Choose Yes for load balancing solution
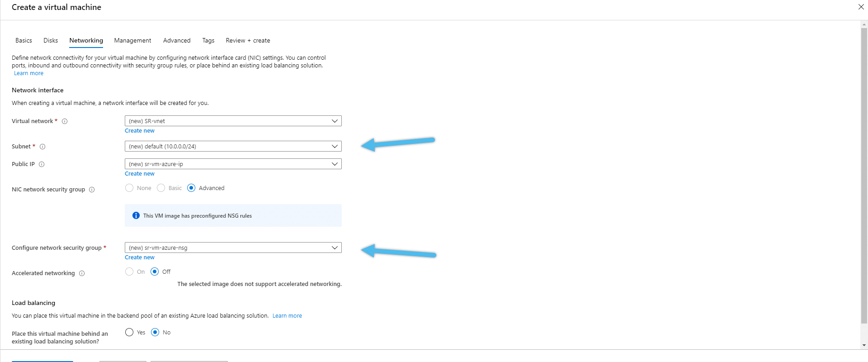 129,332
